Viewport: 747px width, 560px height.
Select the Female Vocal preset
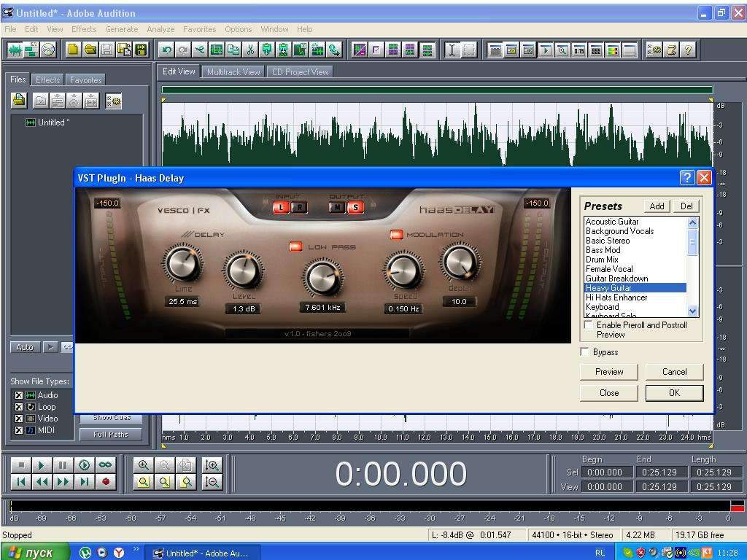click(x=609, y=269)
